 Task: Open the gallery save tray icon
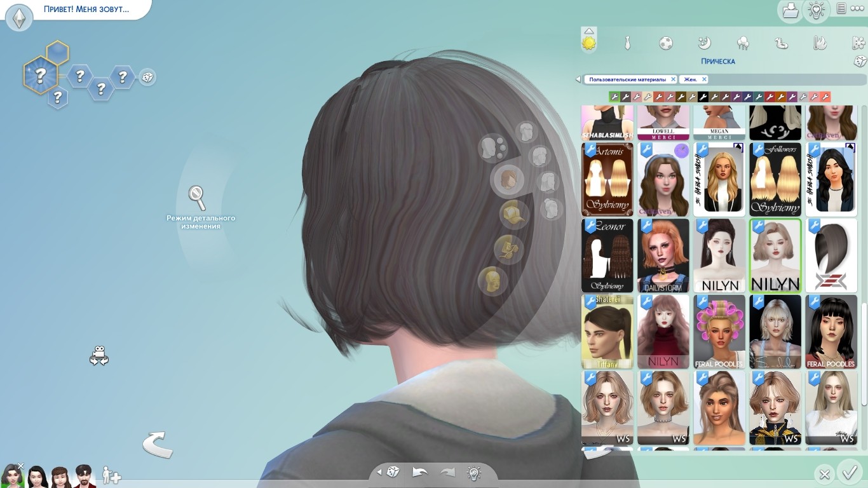[790, 10]
